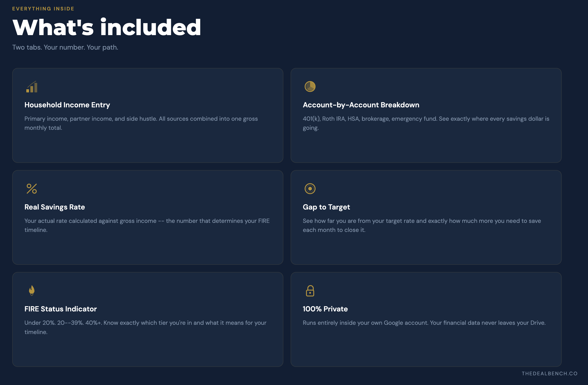Click the EVERYTHING INSIDE label
Viewport: 588px width, 385px height.
(43, 9)
